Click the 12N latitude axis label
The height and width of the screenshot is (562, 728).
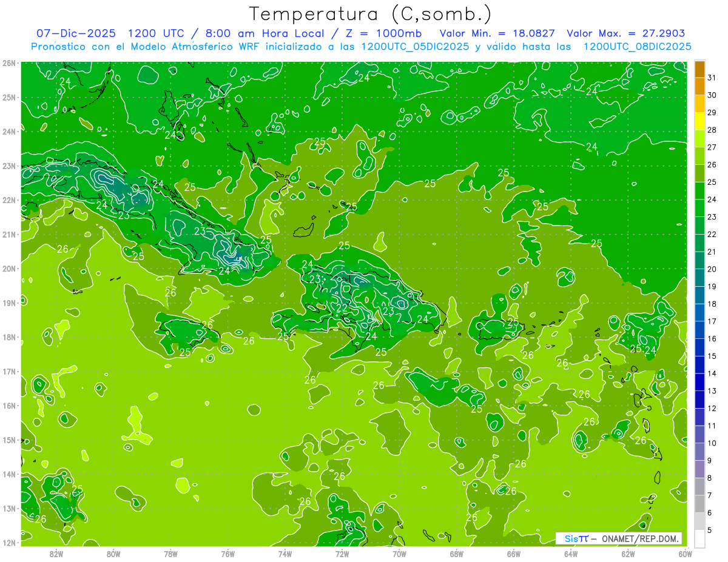(x=8, y=543)
